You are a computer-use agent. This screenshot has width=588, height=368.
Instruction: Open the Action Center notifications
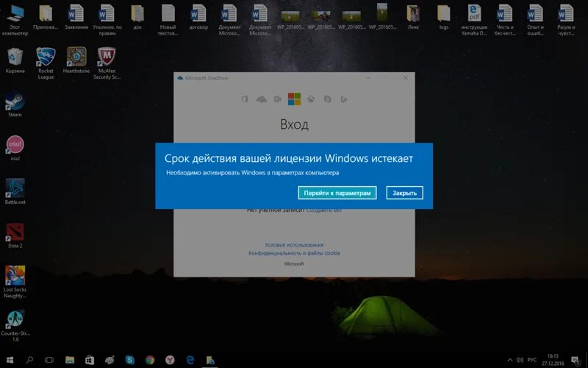coord(576,361)
